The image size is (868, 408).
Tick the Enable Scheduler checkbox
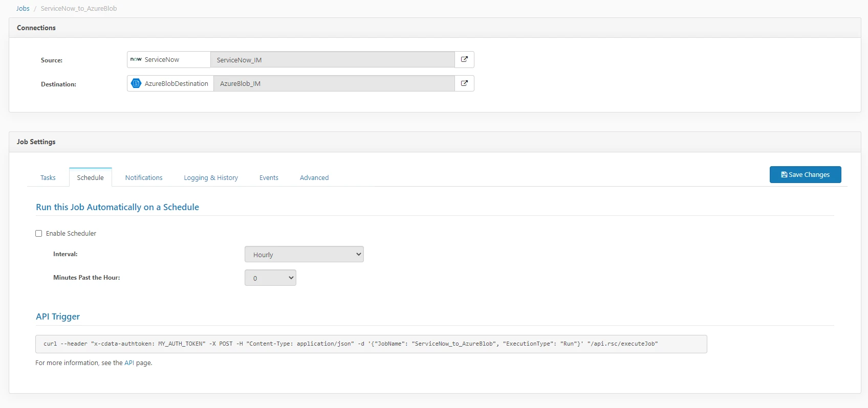point(38,234)
